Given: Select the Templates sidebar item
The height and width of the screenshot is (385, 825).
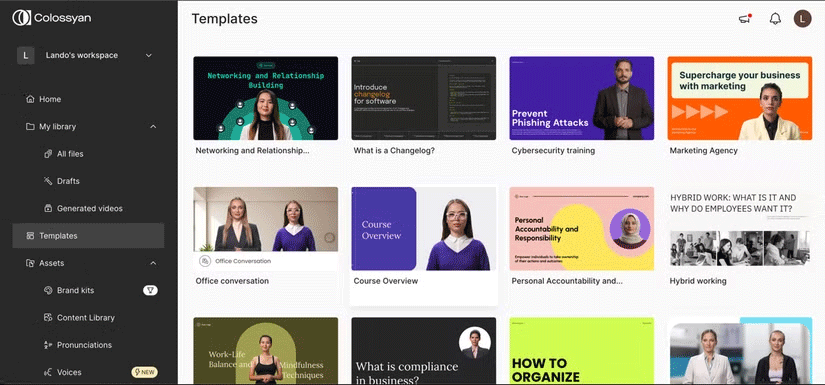Looking at the screenshot, I should (88, 236).
